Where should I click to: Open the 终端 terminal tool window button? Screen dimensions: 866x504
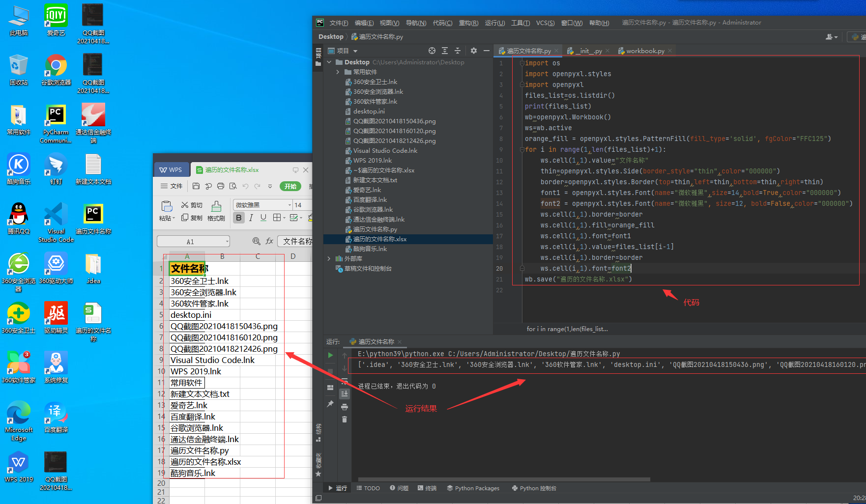tap(427, 488)
